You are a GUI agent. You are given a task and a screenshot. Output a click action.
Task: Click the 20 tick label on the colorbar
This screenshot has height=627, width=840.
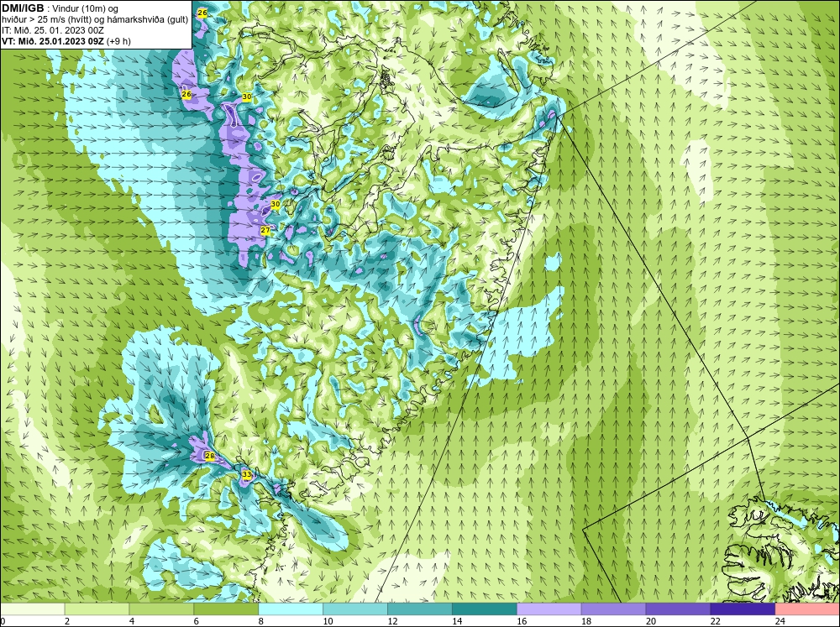pos(651,621)
